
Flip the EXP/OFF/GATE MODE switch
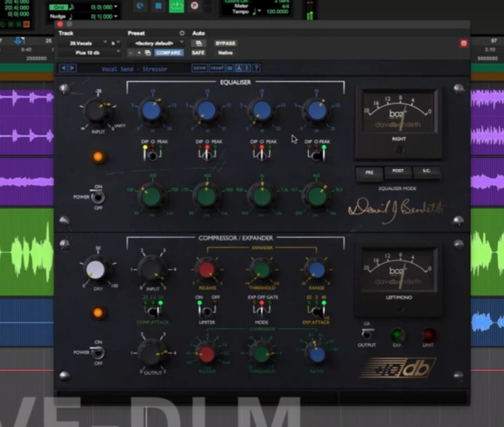click(261, 311)
